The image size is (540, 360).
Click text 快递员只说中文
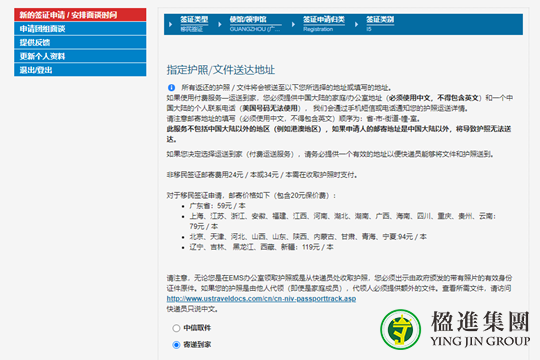point(192,309)
